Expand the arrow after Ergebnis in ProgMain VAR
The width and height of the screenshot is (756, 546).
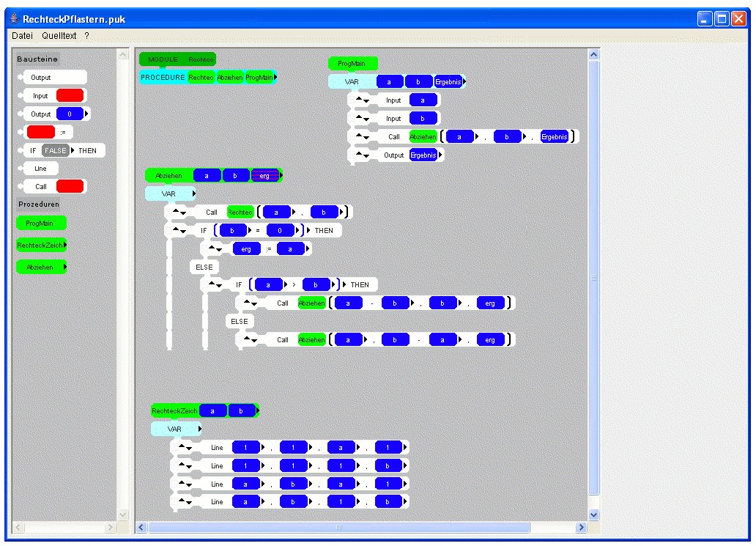pos(464,82)
